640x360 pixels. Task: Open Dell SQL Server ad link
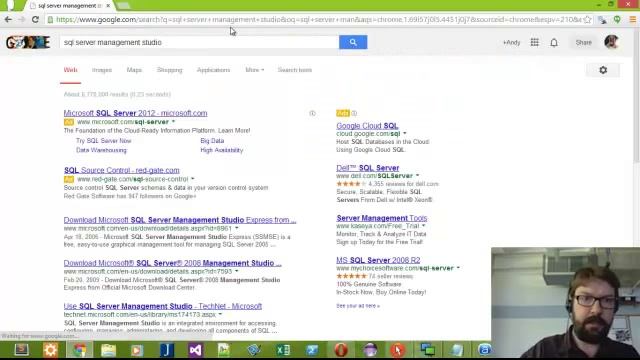(x=367, y=168)
